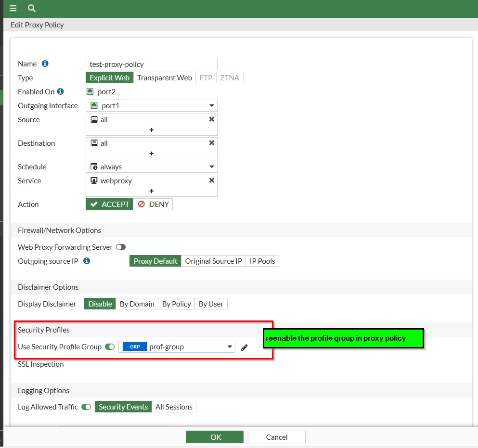Image resolution: width=478 pixels, height=448 pixels.
Task: Show info icon beside Outgoing source IP
Action: pos(87,261)
